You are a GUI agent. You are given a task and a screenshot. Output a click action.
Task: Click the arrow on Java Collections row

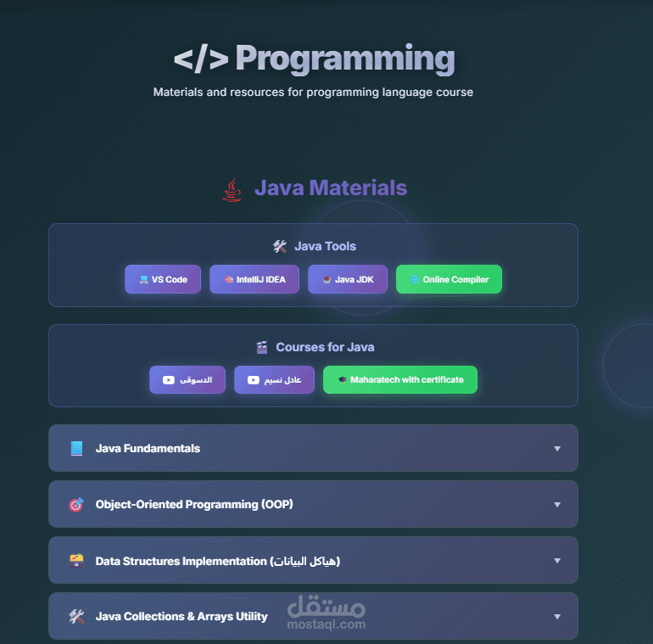point(557,617)
